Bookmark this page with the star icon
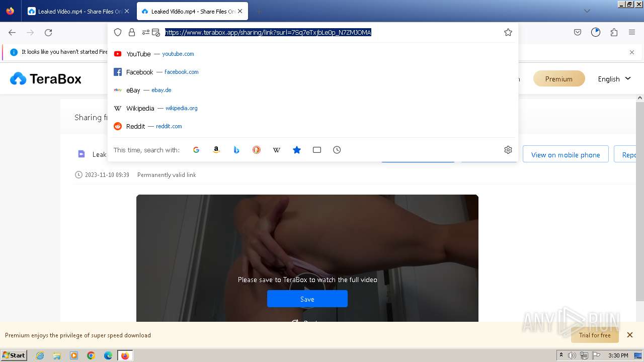The height and width of the screenshot is (362, 644). pyautogui.click(x=508, y=32)
